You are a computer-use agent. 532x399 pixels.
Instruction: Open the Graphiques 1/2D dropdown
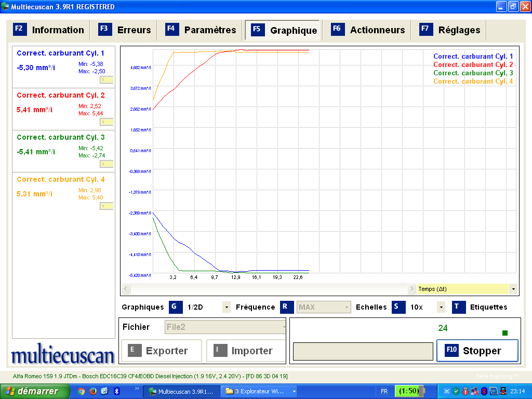click(227, 307)
